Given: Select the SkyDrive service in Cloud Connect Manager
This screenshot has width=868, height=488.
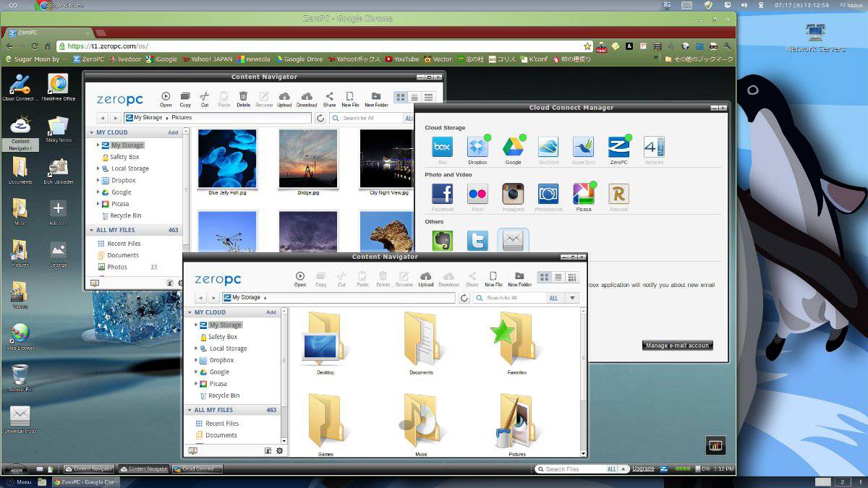Looking at the screenshot, I should click(548, 150).
